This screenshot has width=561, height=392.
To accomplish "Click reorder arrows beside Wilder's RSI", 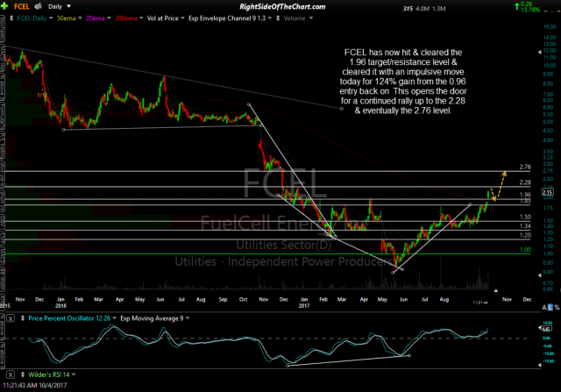I will (x=23, y=374).
